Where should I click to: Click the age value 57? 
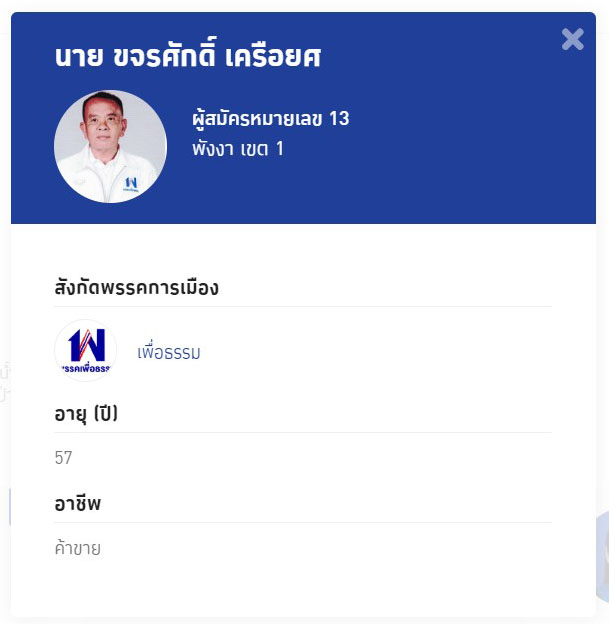pos(64,458)
